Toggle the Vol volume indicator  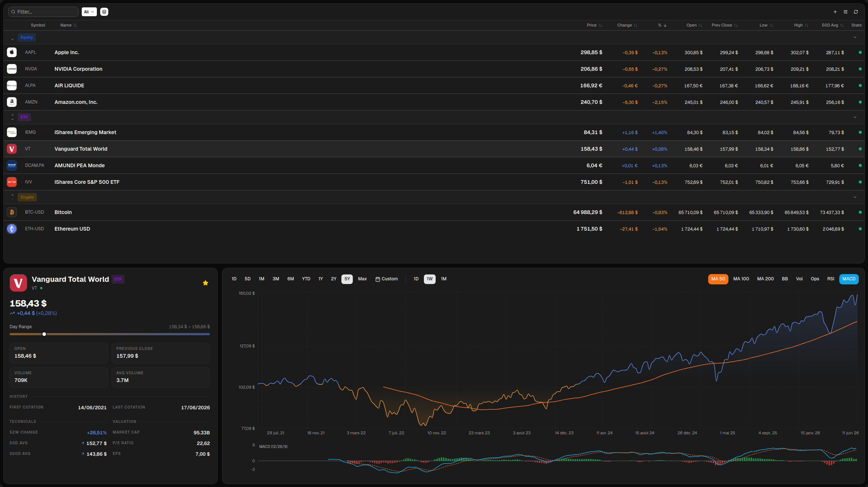799,279
